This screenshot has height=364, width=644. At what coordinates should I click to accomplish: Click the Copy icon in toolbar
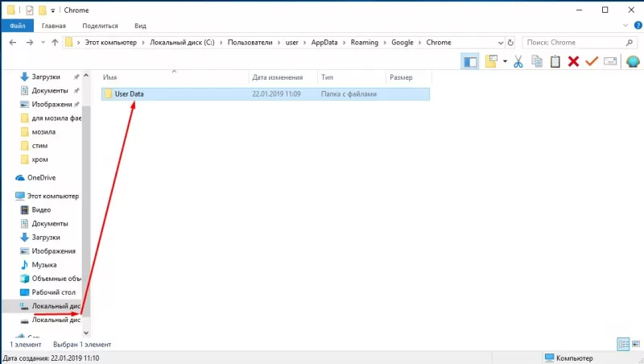pos(537,62)
